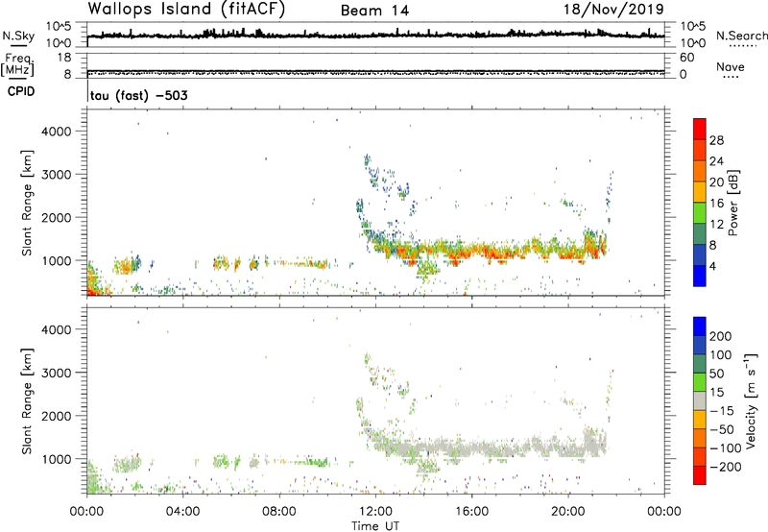
Task: Click the "200" velocity colorbar label
Action: pyautogui.click(x=721, y=336)
